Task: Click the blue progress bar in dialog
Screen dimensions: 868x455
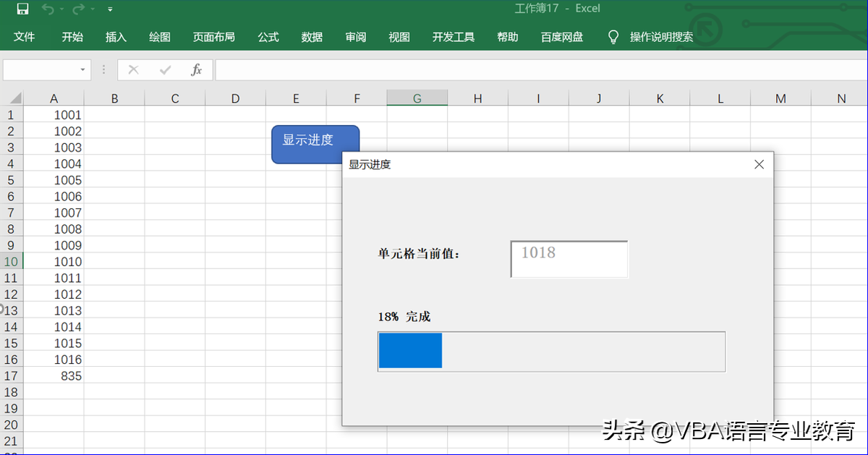Action: pyautogui.click(x=410, y=350)
